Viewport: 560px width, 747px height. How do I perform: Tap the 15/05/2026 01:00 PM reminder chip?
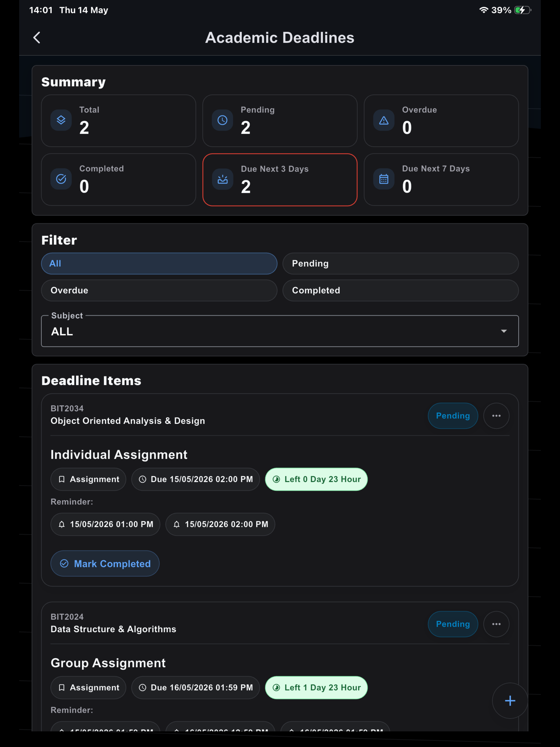[x=105, y=524]
